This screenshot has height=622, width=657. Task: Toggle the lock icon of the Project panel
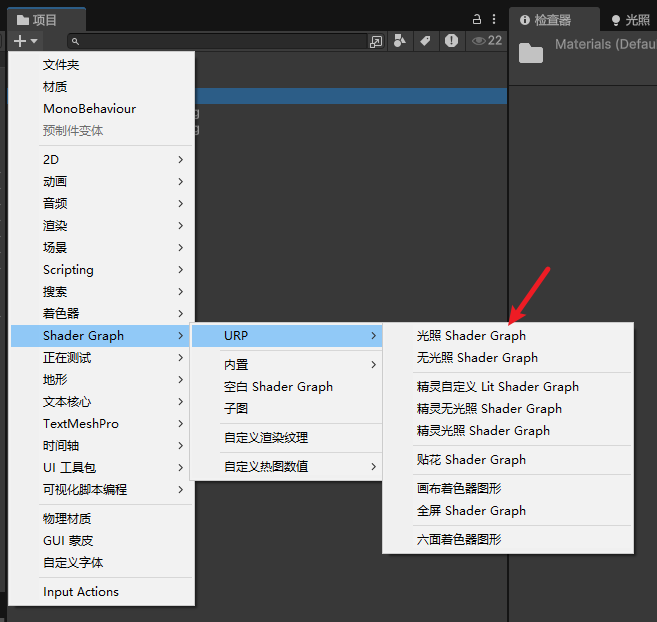[x=477, y=19]
